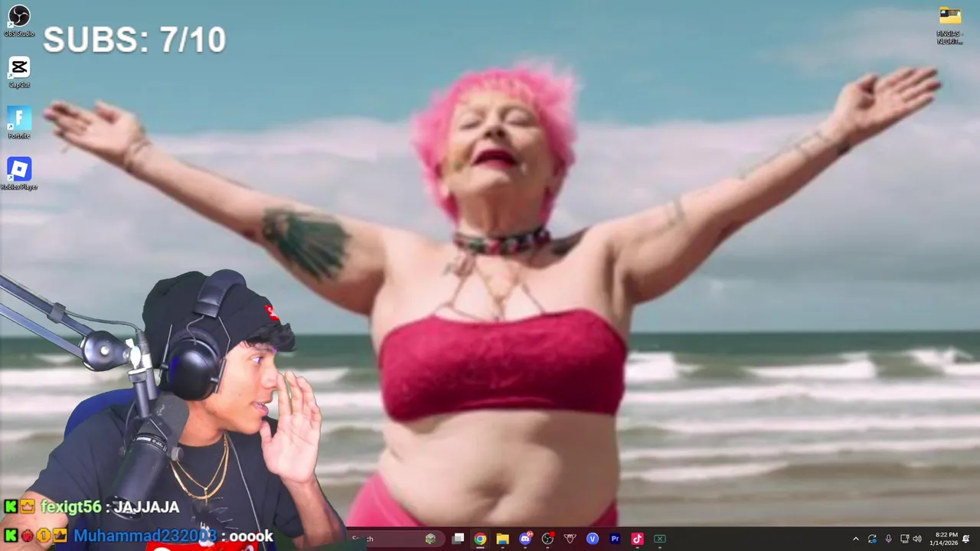This screenshot has height=551, width=980.
Task: Open the volume control tray icon
Action: tap(917, 539)
